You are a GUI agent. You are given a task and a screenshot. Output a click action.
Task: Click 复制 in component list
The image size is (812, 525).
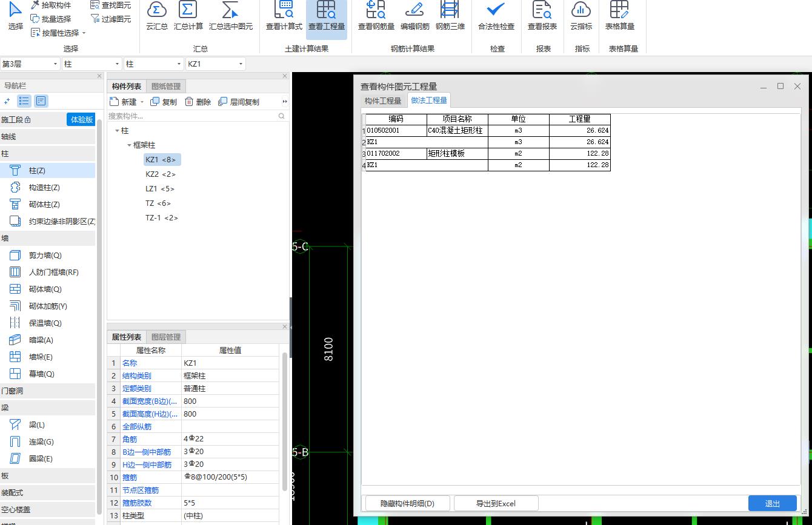[164, 102]
